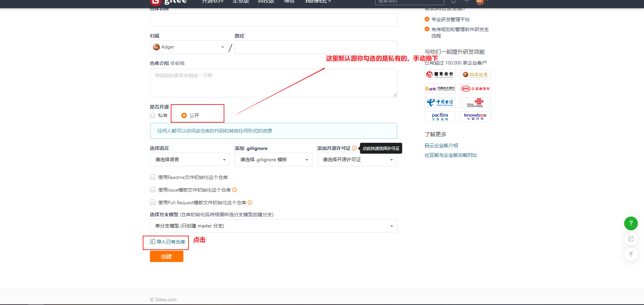This screenshot has height=305, width=644.
Task: Click the info icon next to 添加开源许可证
Action: click(354, 148)
